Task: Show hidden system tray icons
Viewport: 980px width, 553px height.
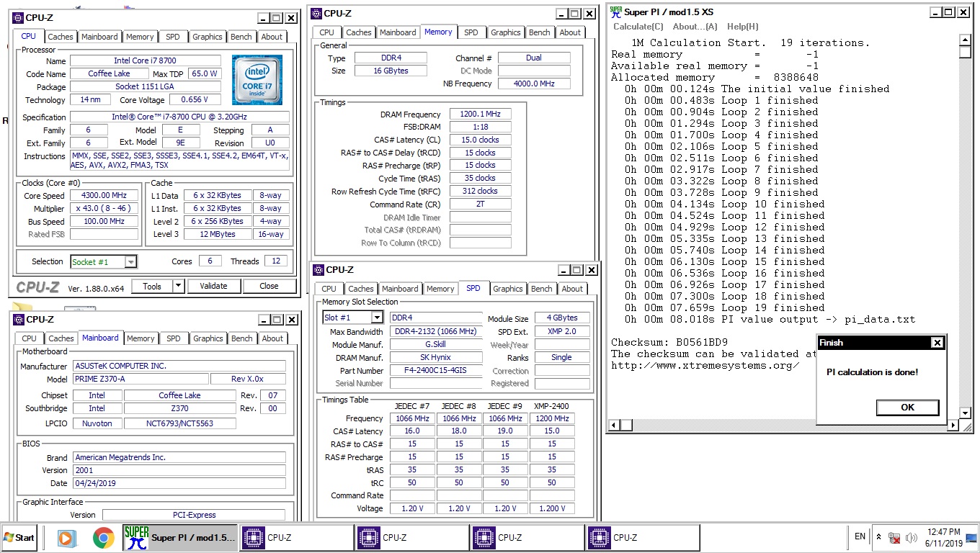Action: click(x=878, y=537)
